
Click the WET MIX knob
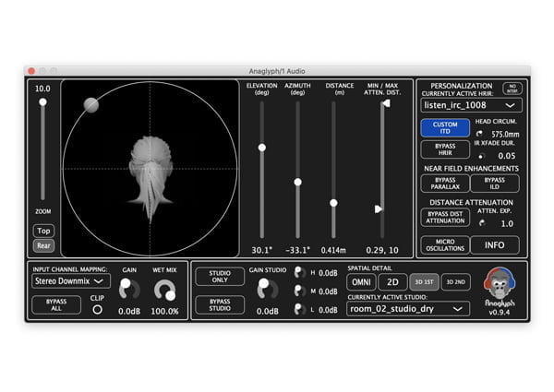pos(164,290)
